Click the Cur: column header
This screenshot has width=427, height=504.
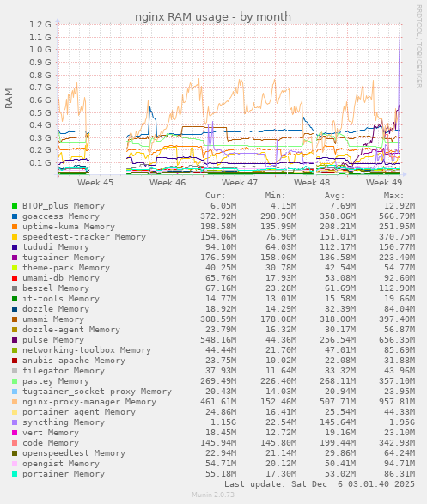(x=216, y=196)
